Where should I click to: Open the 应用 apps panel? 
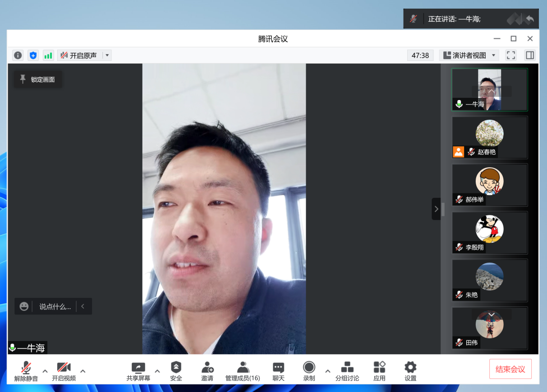(380, 371)
